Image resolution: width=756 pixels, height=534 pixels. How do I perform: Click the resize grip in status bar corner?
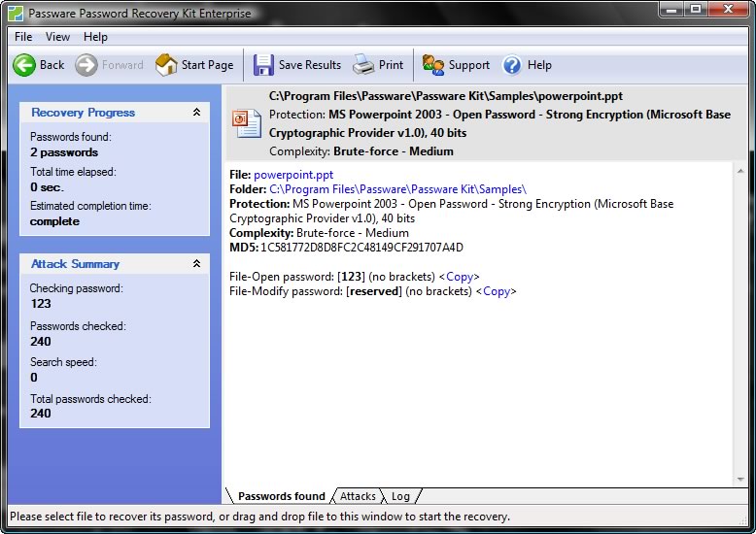click(743, 520)
